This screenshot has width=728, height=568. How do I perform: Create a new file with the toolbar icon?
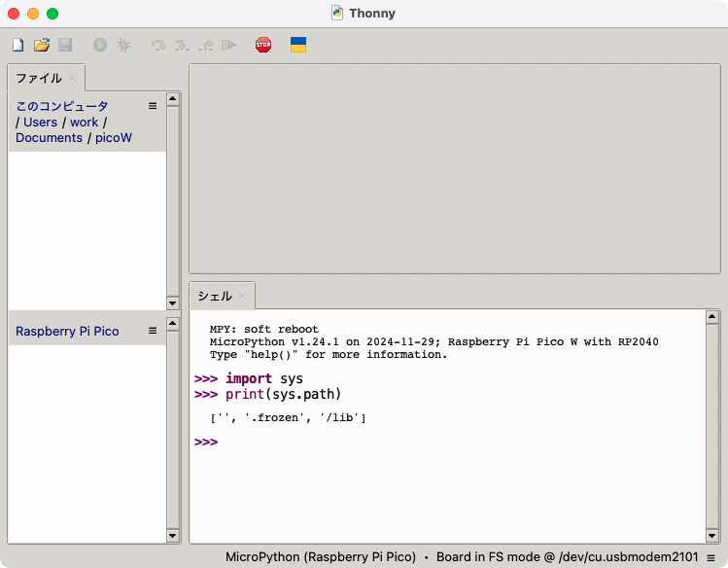(x=17, y=45)
